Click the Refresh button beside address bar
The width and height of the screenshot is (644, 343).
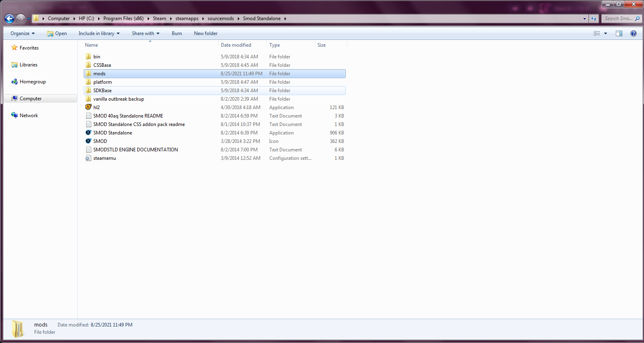pyautogui.click(x=594, y=19)
